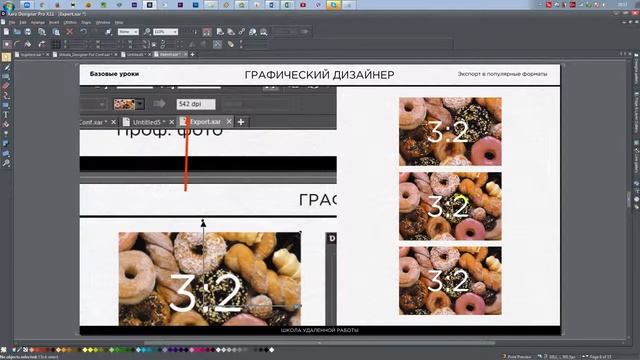The height and width of the screenshot is (360, 640).
Task: Select the Rectangle tool
Action: click(6, 105)
